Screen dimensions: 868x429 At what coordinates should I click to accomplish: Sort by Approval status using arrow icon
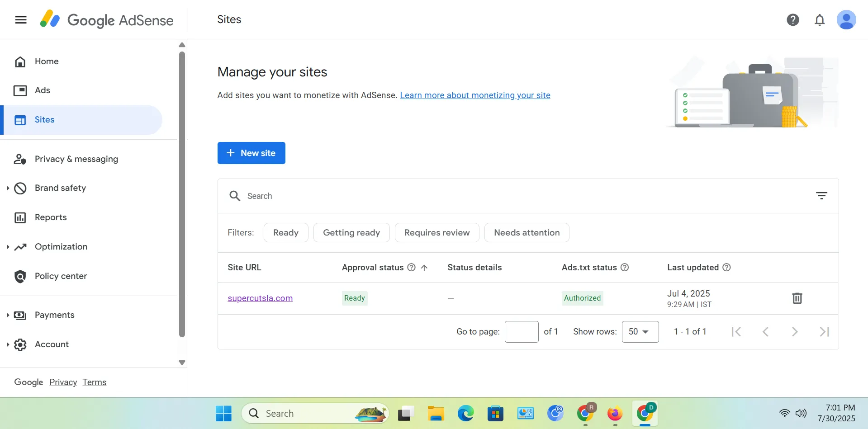pos(424,268)
